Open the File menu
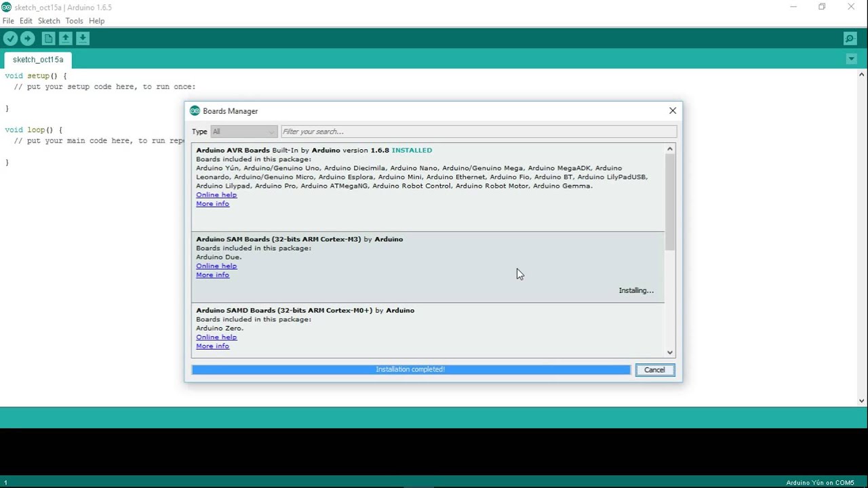Screen dimensions: 868x488 [8, 21]
